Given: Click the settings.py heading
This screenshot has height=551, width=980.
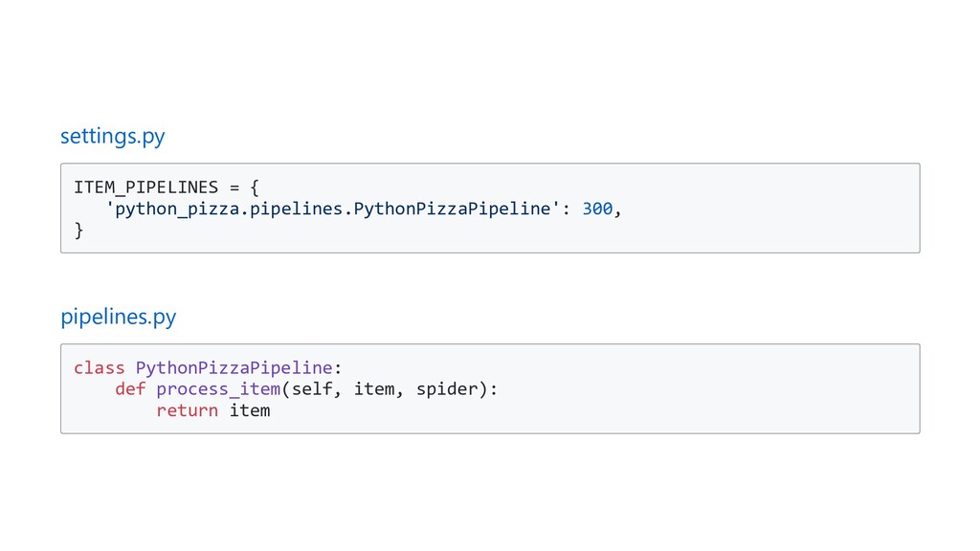Looking at the screenshot, I should tap(112, 137).
